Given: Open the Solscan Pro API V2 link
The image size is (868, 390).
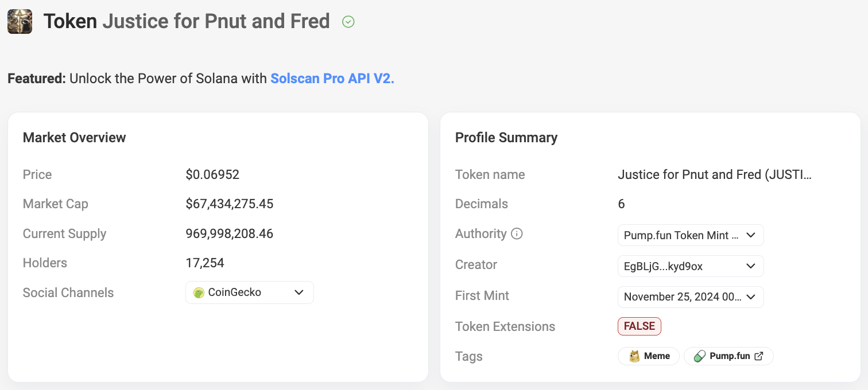Looking at the screenshot, I should click(x=332, y=79).
